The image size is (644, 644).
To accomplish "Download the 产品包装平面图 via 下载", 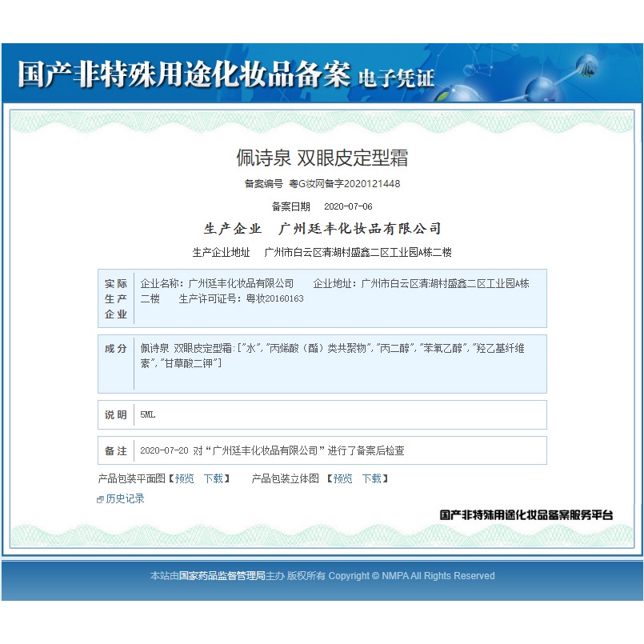I will point(213,478).
